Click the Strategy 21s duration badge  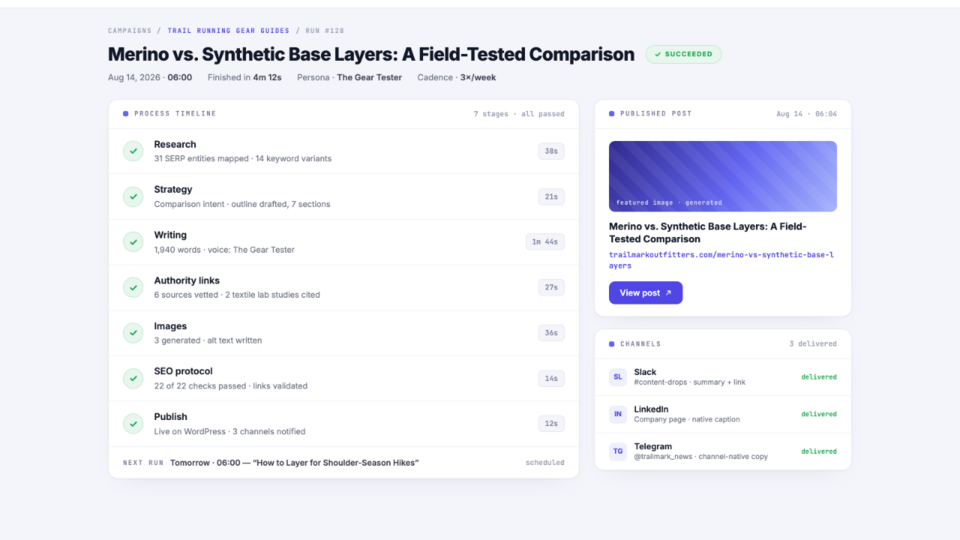551,197
